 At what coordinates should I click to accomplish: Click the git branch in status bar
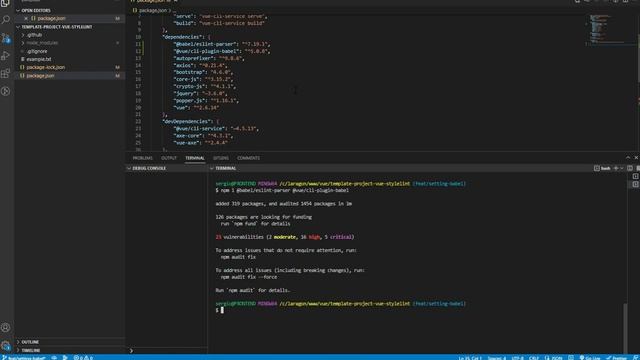(x=24, y=358)
